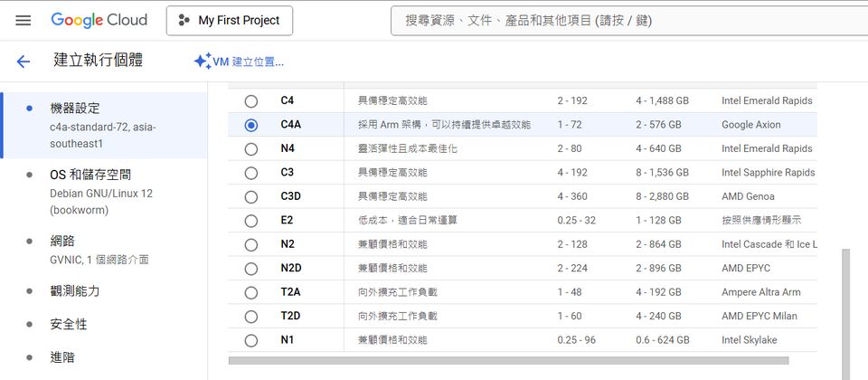Select the T2A machine series radio button

[251, 292]
